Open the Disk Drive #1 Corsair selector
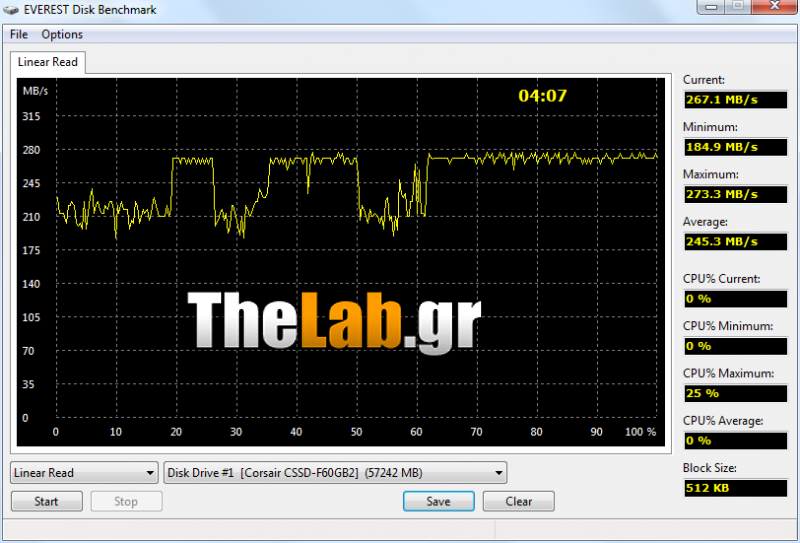Screen dimensions: 800x543 coord(335,473)
